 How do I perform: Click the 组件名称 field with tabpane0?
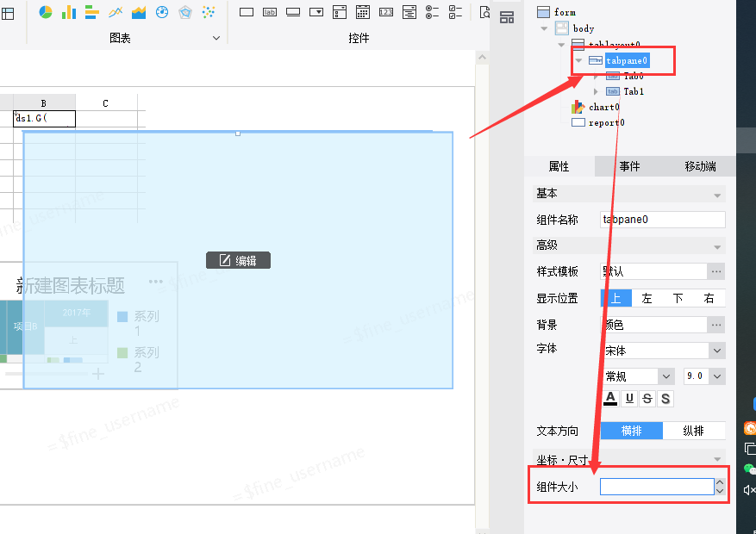click(x=663, y=220)
